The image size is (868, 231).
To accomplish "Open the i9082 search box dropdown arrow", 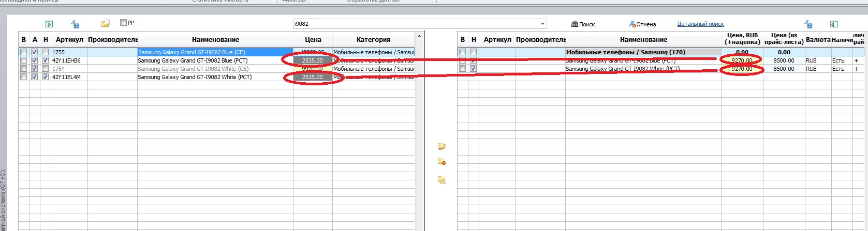I will coord(542,24).
